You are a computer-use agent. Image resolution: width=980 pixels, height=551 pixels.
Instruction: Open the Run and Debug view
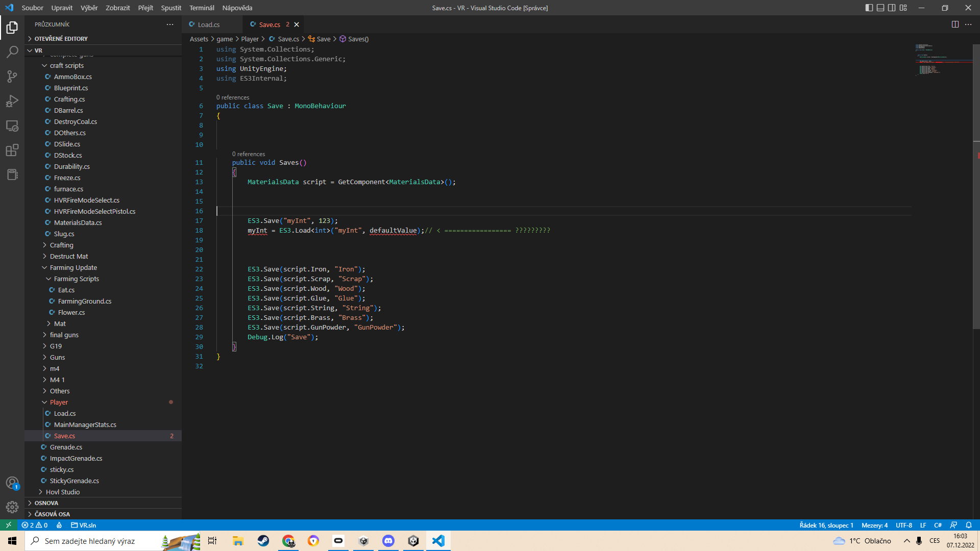tap(12, 101)
